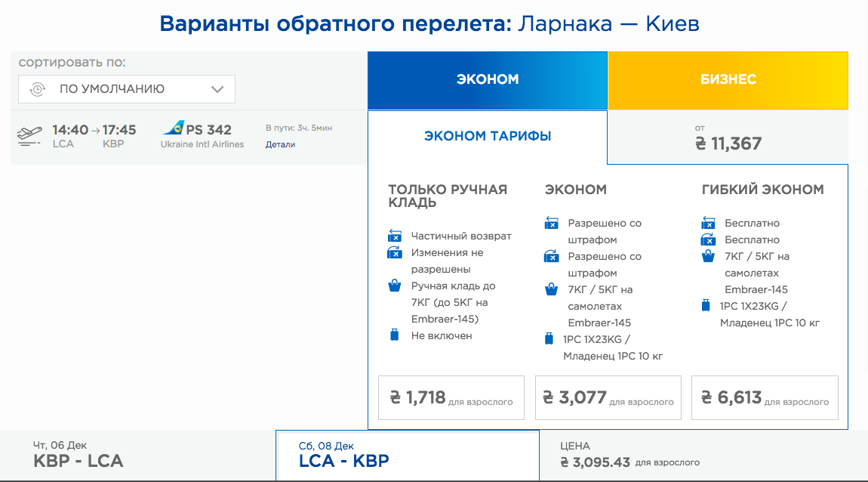Select the ЭКОНОМ ТАРИФЫ tab

pos(487,137)
